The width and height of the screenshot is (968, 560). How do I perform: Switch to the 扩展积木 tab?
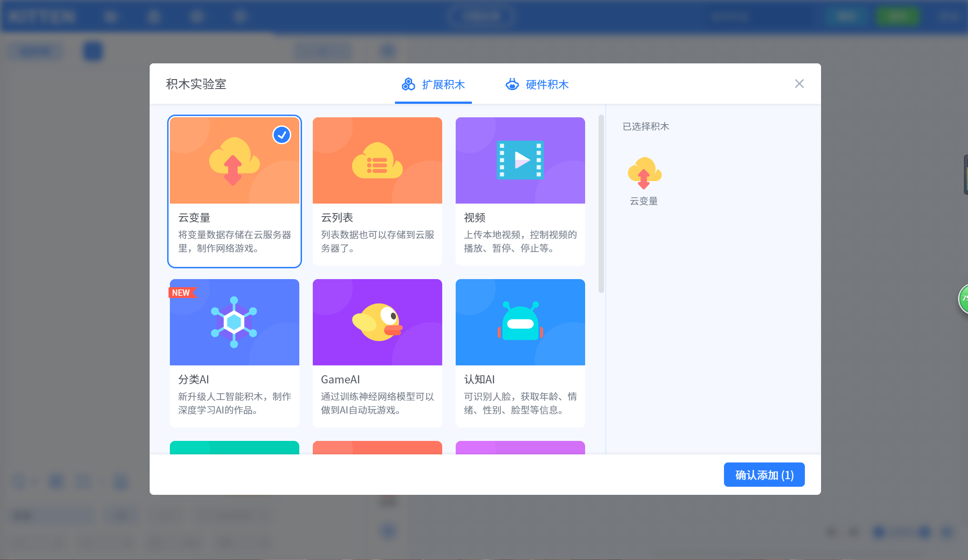433,84
